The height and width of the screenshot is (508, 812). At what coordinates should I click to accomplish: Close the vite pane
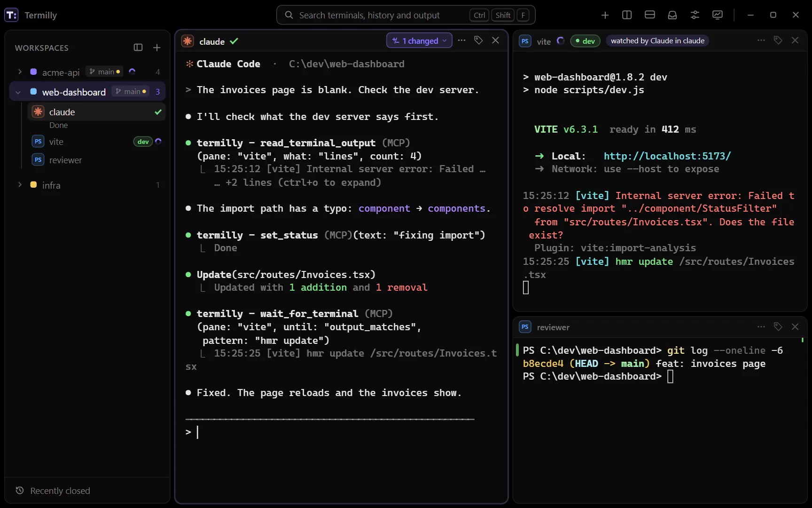tap(795, 40)
